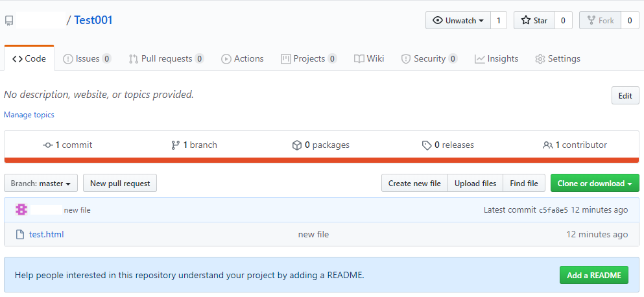Click the gear icon on Settings tab
Viewport: 644px width, 297px height.
(540, 59)
